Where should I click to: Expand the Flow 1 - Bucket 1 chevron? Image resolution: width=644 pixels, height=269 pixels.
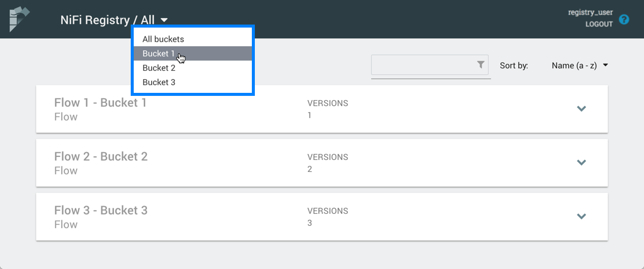pyautogui.click(x=580, y=108)
